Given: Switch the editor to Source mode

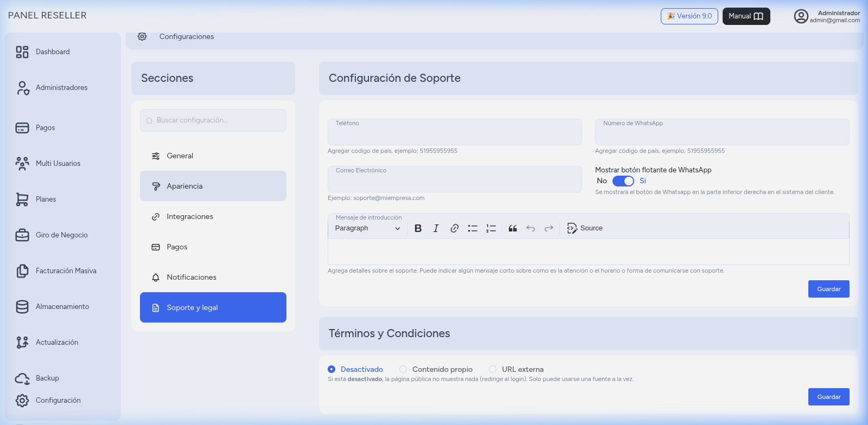Looking at the screenshot, I should point(585,228).
